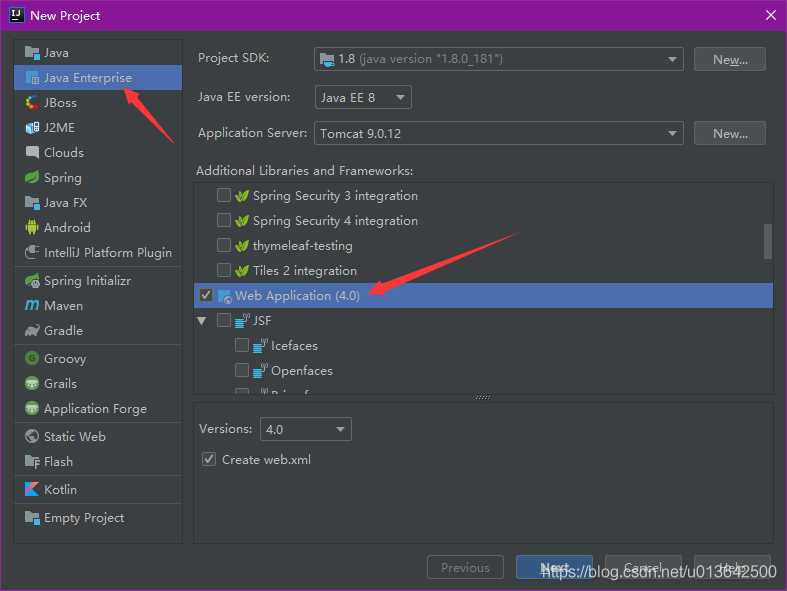Viewport: 787px width, 591px height.
Task: Toggle the Create web.xml checkbox
Action: pos(209,459)
